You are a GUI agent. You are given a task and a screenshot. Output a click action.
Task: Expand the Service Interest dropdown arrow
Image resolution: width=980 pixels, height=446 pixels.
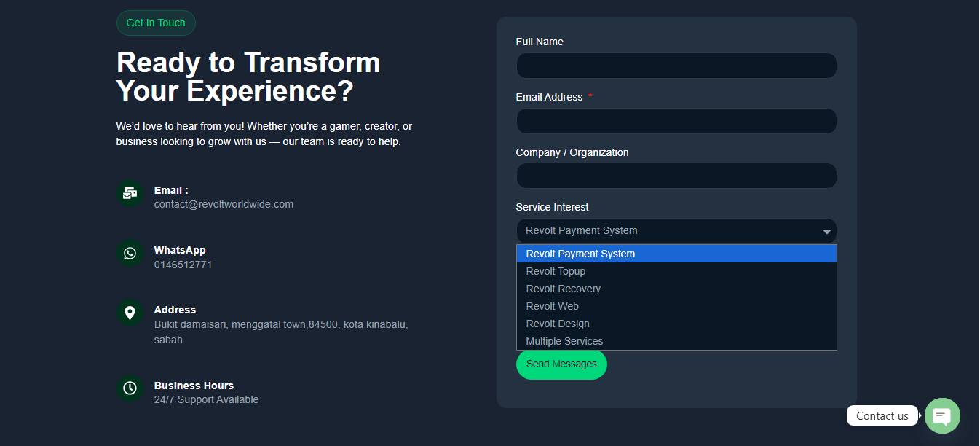(x=827, y=232)
